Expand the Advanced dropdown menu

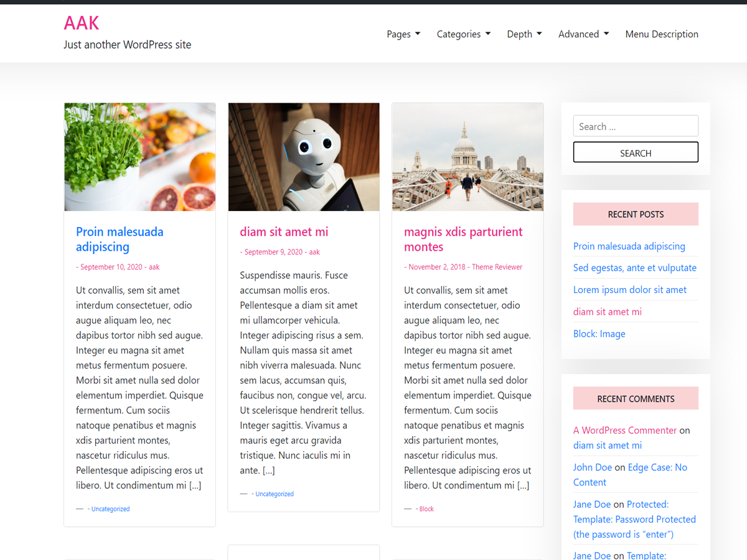[x=583, y=34]
